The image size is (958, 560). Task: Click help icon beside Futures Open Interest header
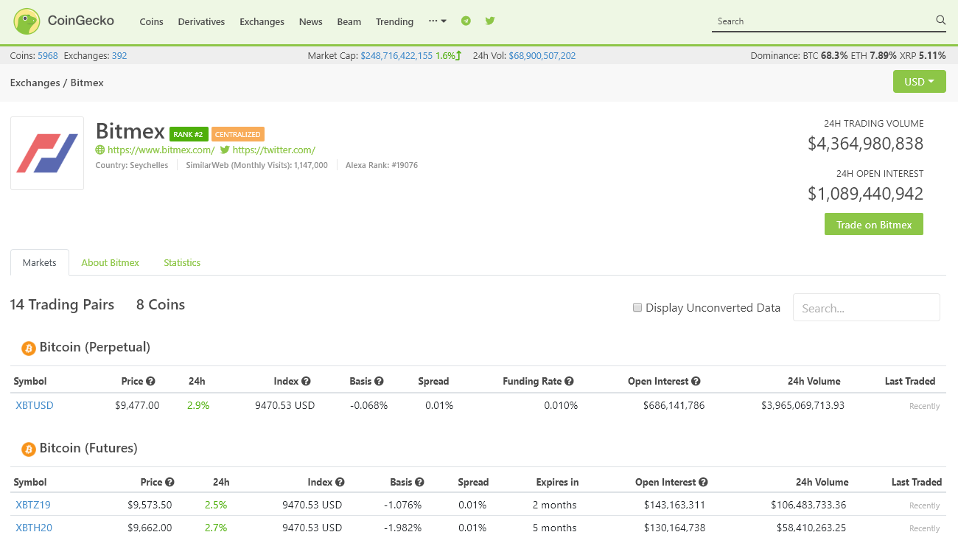(703, 483)
